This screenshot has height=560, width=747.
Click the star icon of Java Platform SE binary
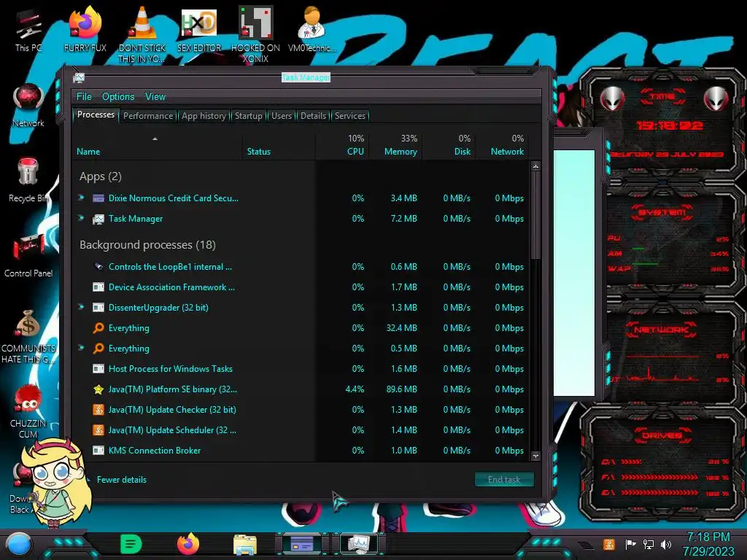click(x=98, y=389)
